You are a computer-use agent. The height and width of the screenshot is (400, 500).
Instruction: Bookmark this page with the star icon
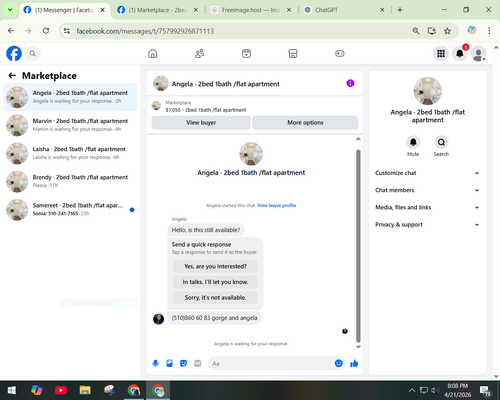(x=447, y=31)
